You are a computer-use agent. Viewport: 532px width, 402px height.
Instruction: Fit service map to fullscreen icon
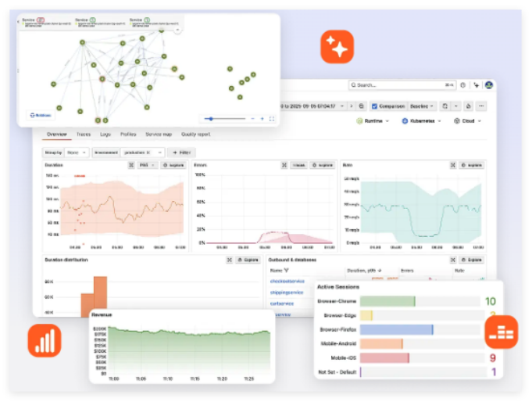pyautogui.click(x=272, y=119)
